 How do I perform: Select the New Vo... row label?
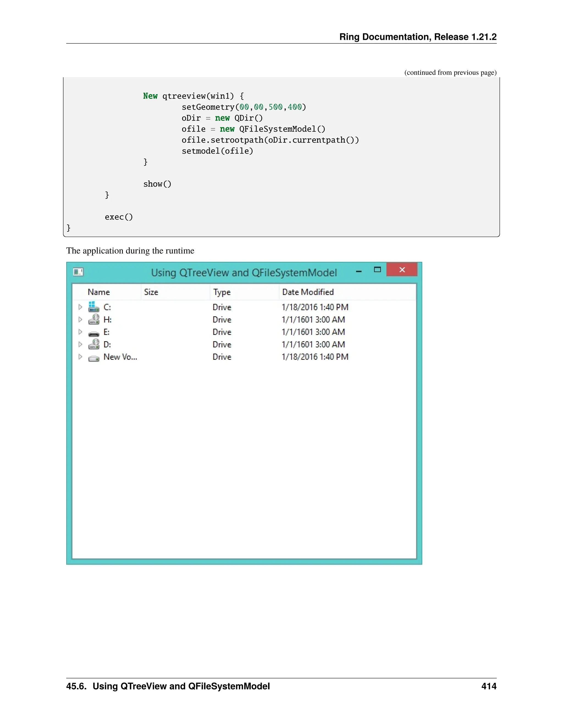[120, 357]
